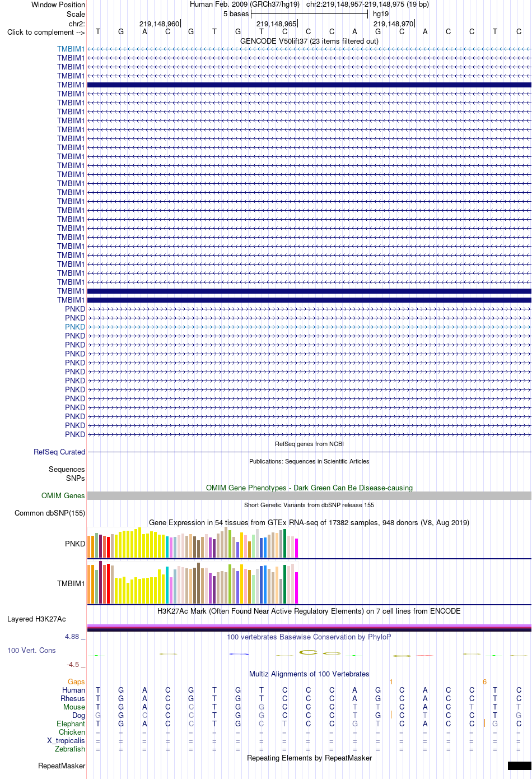The image size is (532, 779).
Task: Select the Mouse alignment row label
Action: (74, 707)
